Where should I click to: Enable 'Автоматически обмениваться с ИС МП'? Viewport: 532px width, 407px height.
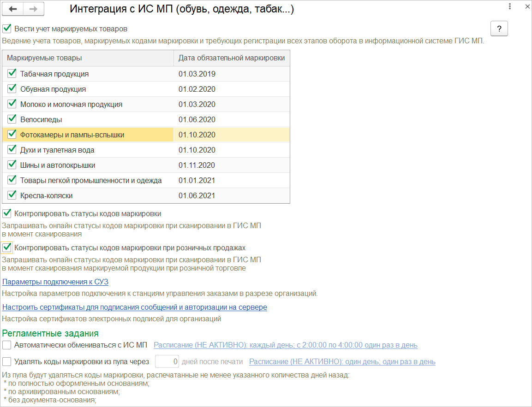coord(7,345)
